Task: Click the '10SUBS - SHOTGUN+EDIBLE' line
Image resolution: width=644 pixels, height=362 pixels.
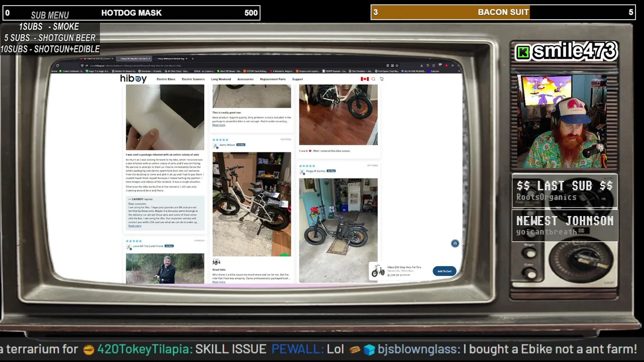Action: coord(50,49)
